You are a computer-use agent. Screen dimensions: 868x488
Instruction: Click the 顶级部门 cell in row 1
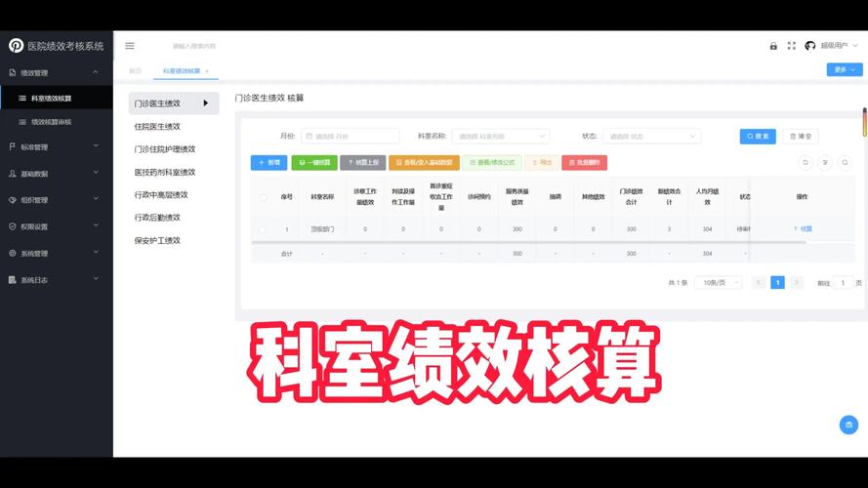pos(323,229)
